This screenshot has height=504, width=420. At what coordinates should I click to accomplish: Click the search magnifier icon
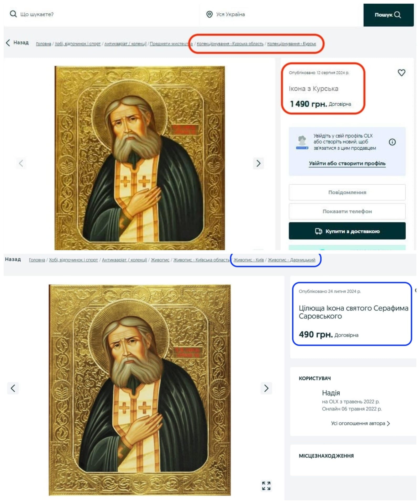click(13, 14)
